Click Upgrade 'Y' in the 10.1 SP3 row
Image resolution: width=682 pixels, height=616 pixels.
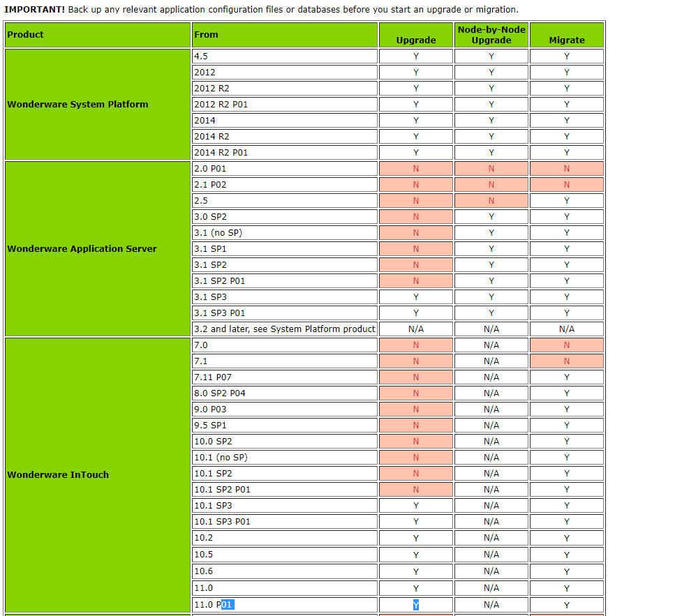click(416, 506)
